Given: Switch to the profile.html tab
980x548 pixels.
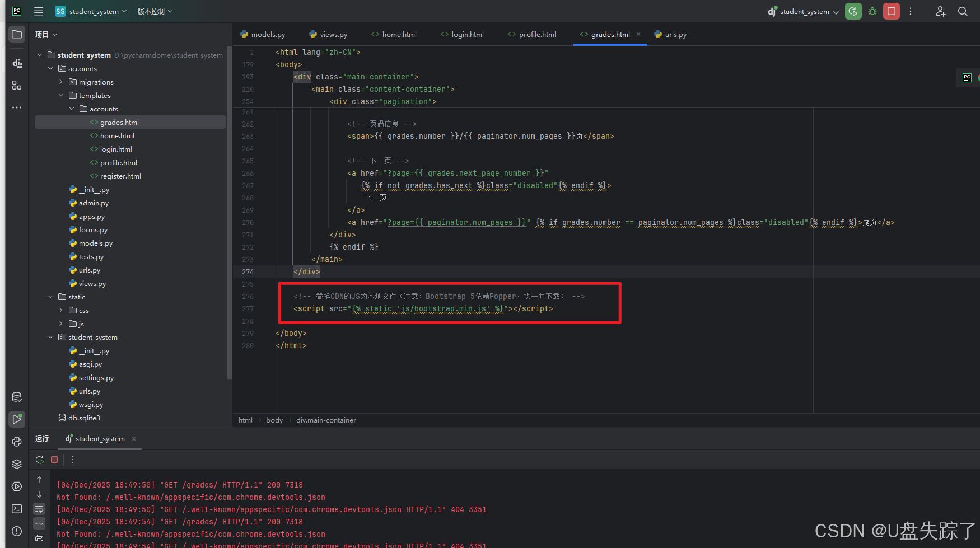Looking at the screenshot, I should click(532, 34).
